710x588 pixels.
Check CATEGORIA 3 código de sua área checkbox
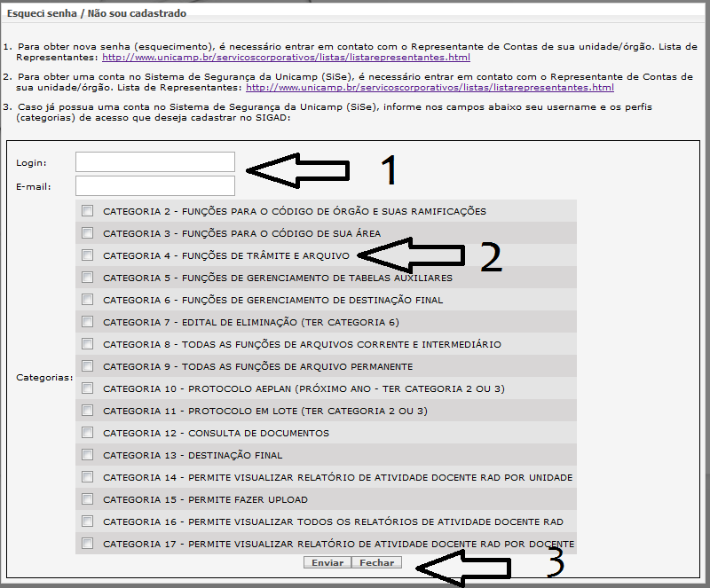tap(87, 233)
